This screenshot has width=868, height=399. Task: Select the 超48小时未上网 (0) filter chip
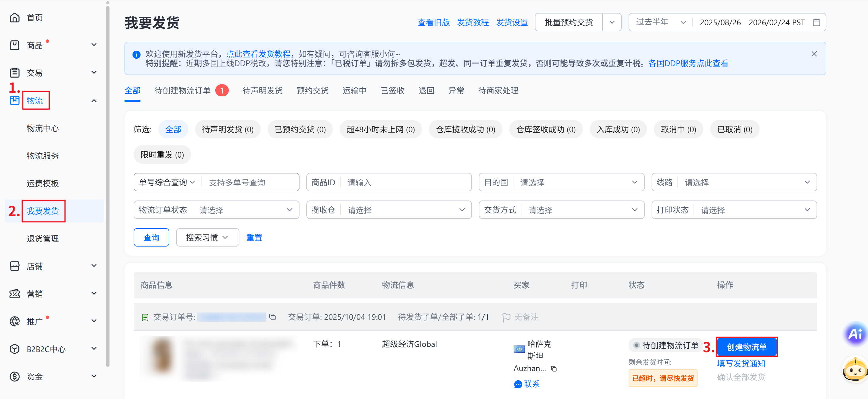(381, 129)
